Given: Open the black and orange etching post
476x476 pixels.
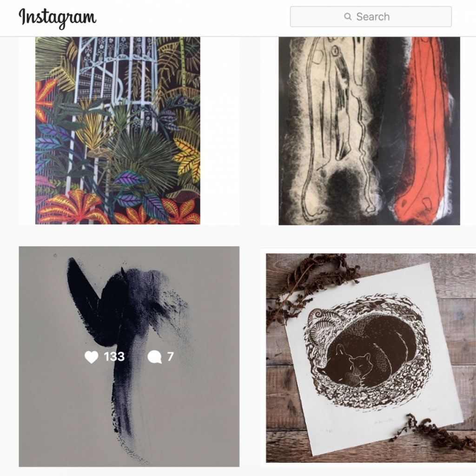Looking at the screenshot, I should 368,131.
